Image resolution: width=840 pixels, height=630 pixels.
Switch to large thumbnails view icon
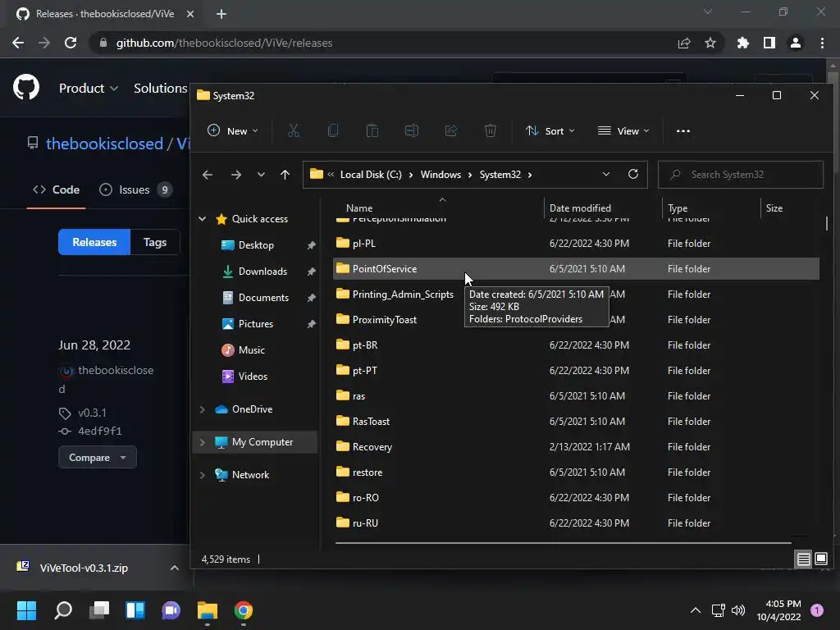coord(820,559)
